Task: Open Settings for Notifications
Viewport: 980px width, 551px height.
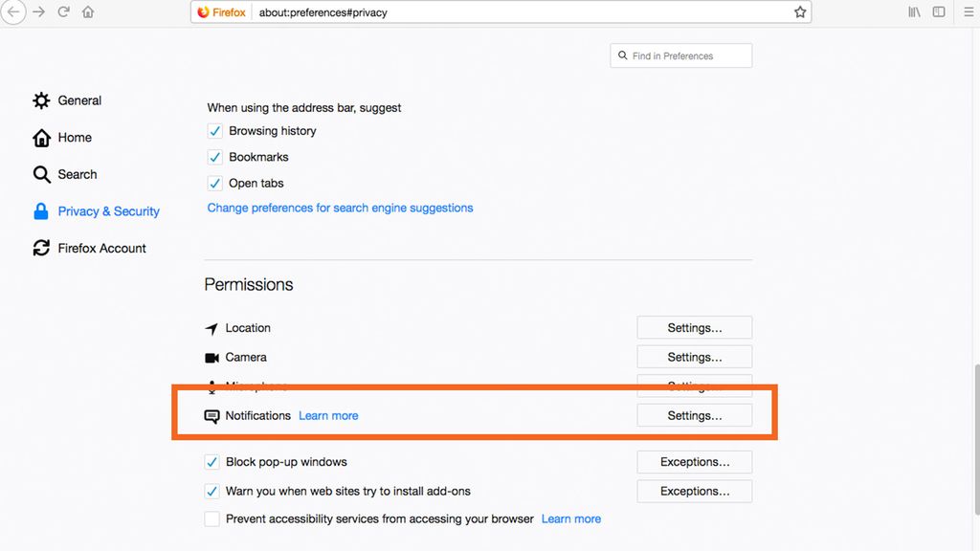Action: click(x=694, y=415)
